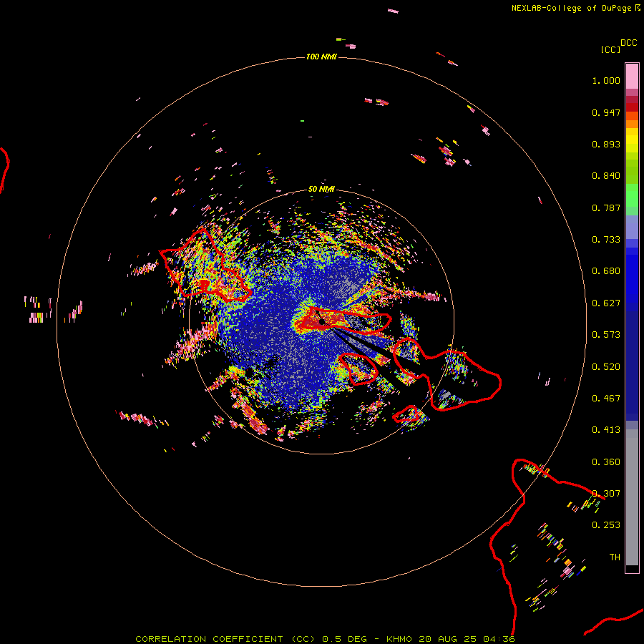The height and width of the screenshot is (644, 644).
Task: Click the 0.787 scale value
Action: (606, 208)
